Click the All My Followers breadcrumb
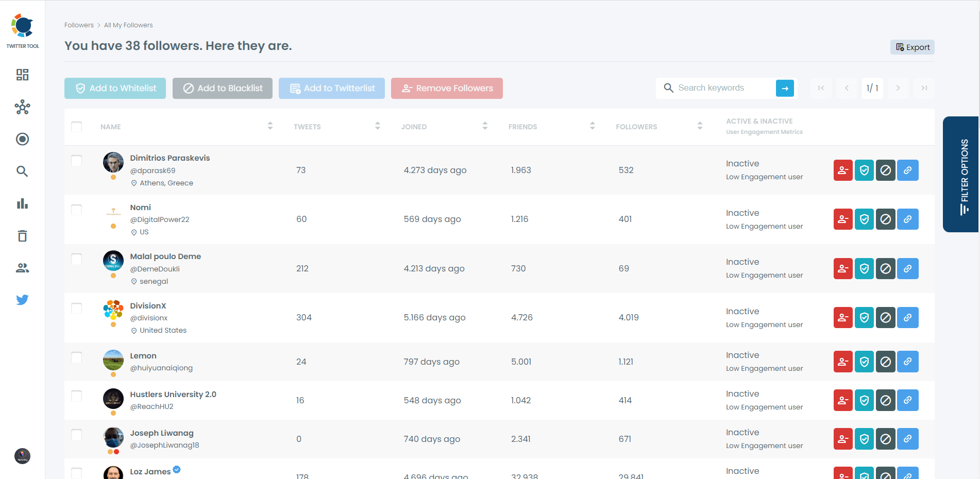Screen dimensions: 980x479 [128, 25]
